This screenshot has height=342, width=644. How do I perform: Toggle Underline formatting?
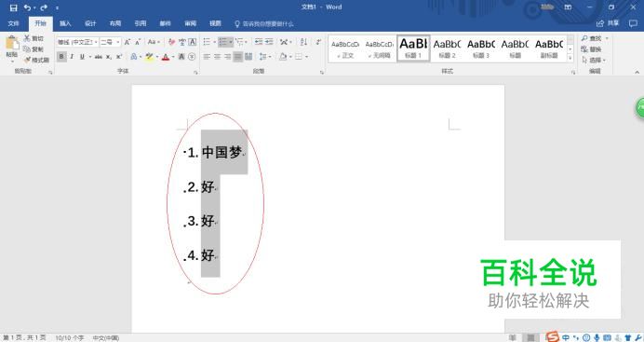(82, 57)
